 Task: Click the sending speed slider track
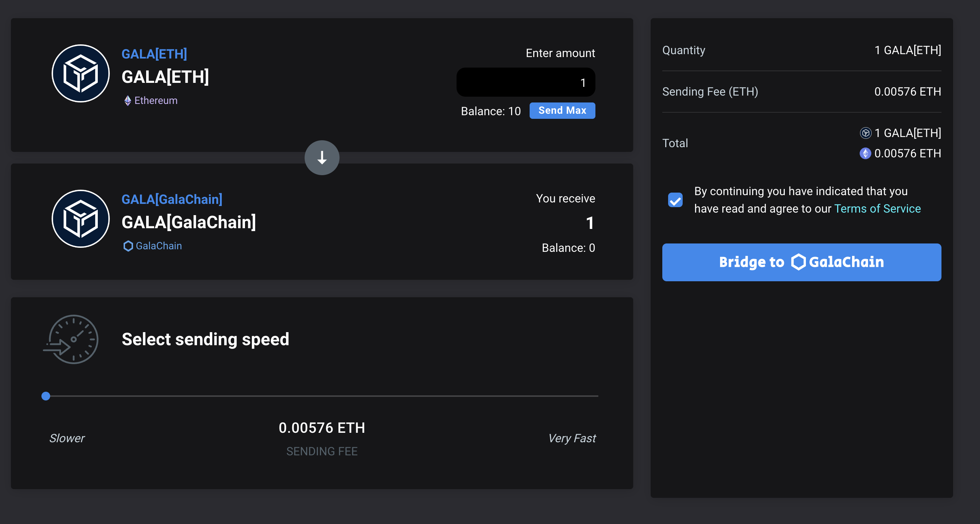(x=322, y=396)
